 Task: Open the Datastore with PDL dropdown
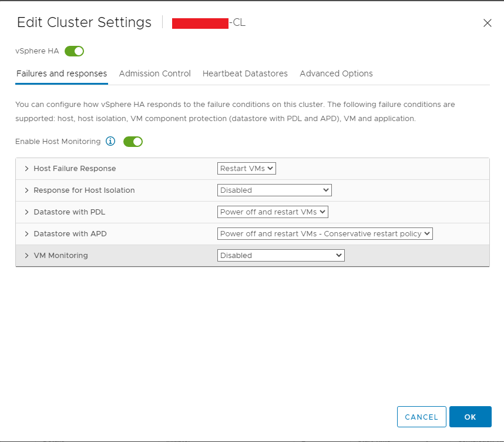coord(273,212)
